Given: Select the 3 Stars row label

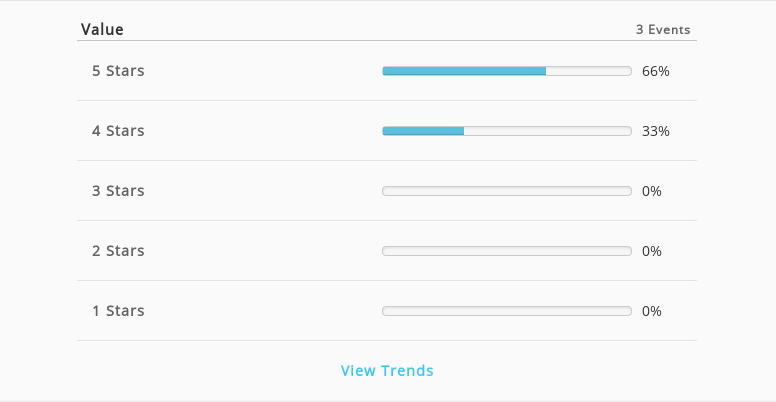Looking at the screenshot, I should point(118,191).
